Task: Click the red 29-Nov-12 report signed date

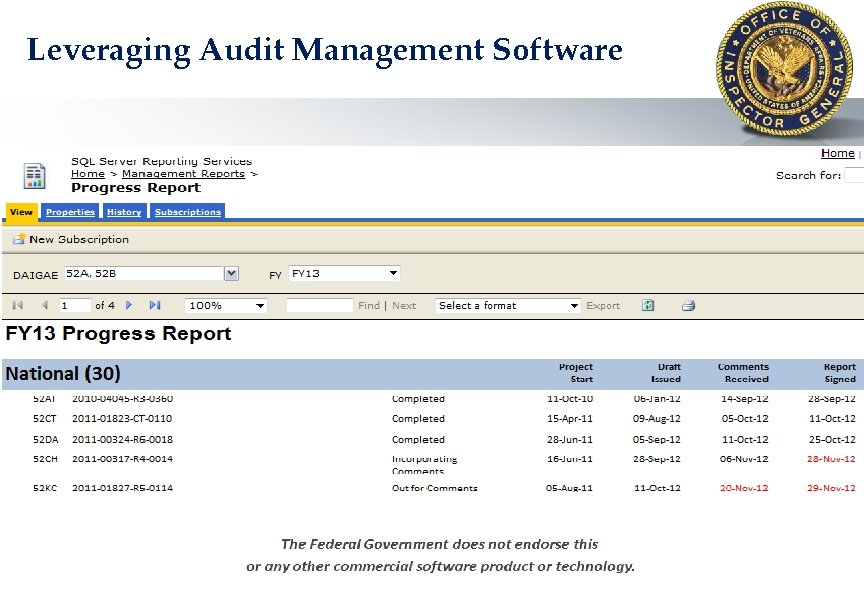Action: [831, 488]
